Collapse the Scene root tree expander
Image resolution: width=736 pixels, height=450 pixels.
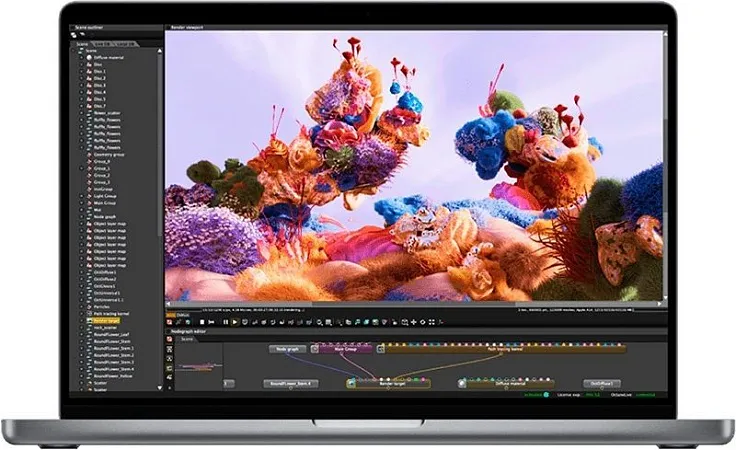click(x=73, y=50)
